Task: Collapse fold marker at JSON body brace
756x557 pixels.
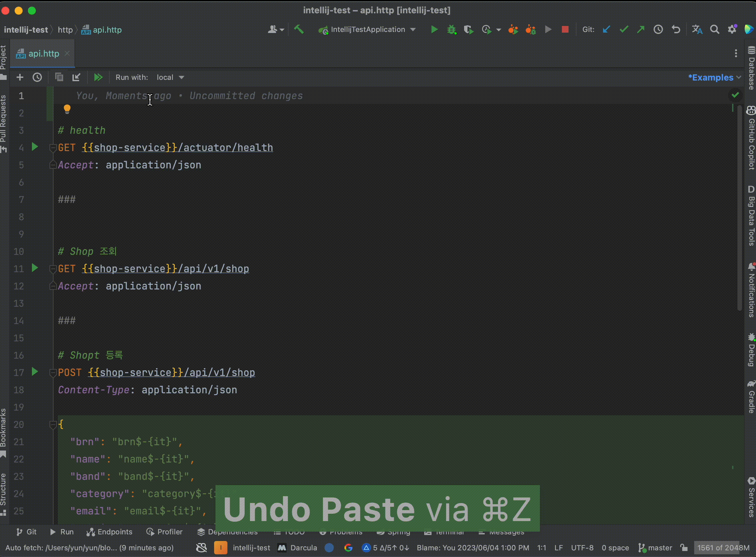Action: (x=53, y=425)
